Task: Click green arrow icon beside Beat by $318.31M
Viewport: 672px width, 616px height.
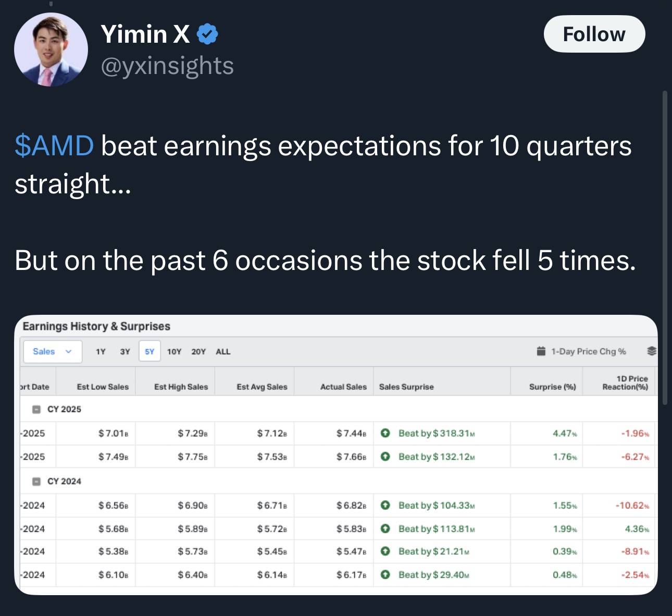Action: pos(385,433)
